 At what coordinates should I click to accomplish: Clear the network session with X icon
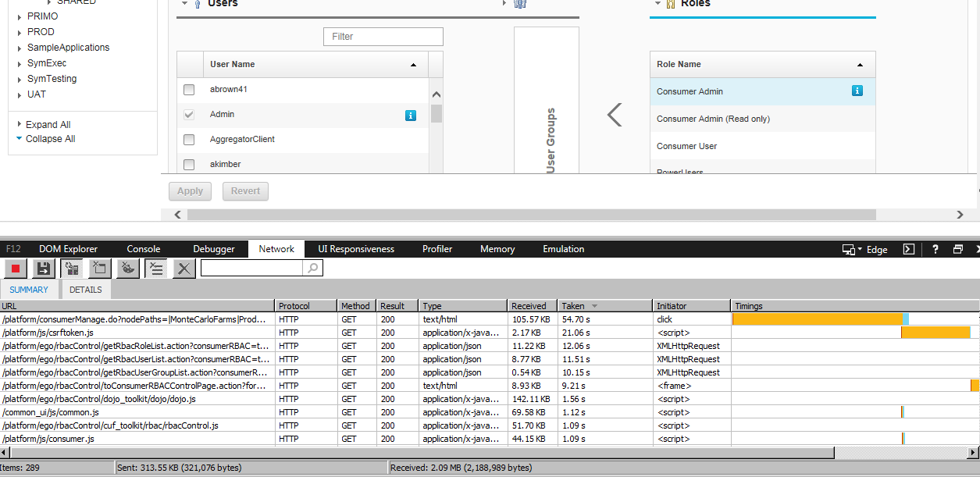(x=184, y=269)
